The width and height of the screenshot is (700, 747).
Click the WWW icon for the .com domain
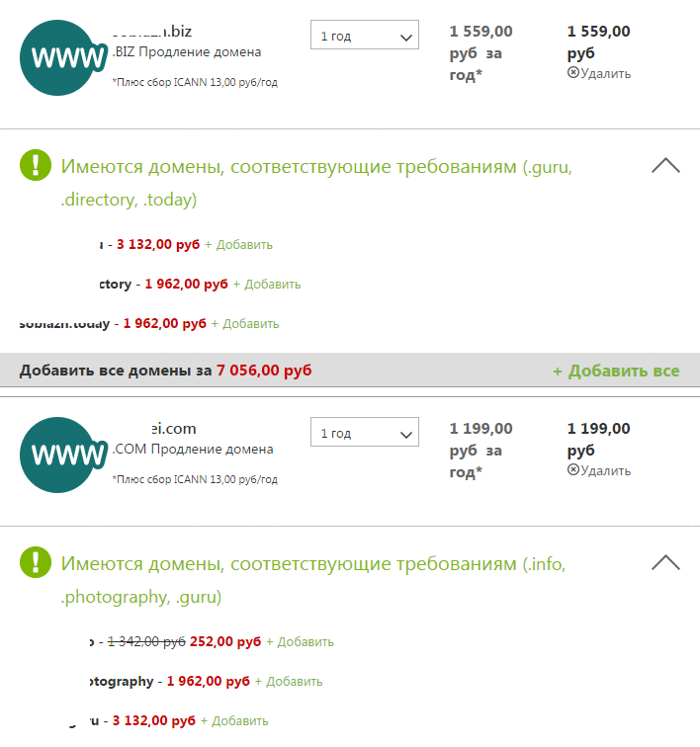pyautogui.click(x=63, y=453)
